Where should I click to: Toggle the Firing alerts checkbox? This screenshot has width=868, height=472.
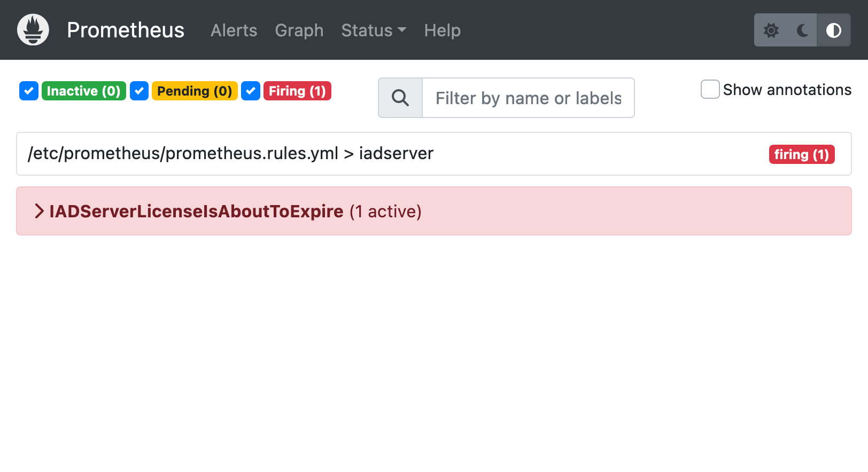pyautogui.click(x=251, y=91)
